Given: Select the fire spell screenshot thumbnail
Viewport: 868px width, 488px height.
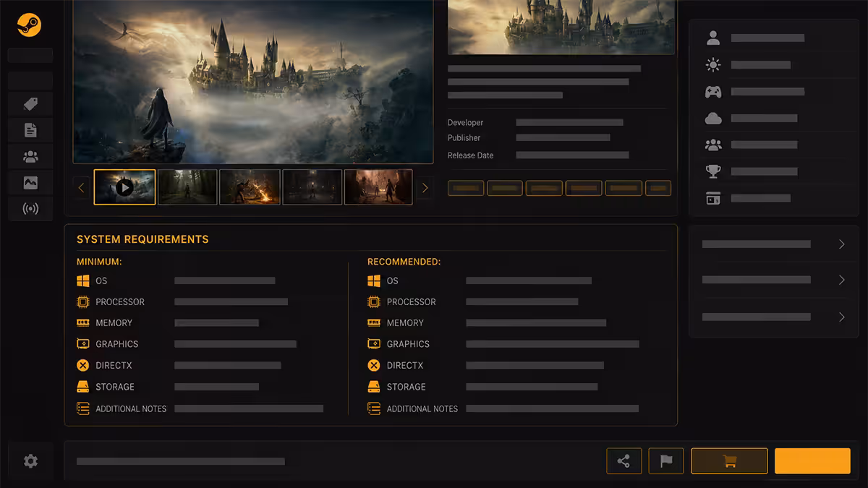Looking at the screenshot, I should (x=250, y=187).
